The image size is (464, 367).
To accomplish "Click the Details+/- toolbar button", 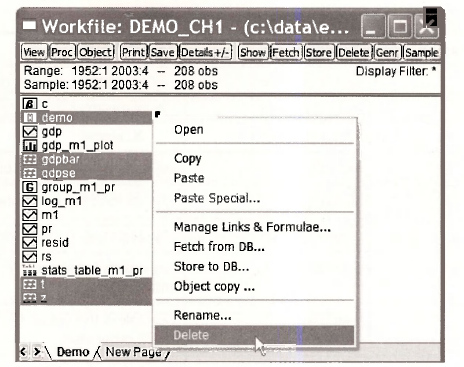I will point(206,52).
